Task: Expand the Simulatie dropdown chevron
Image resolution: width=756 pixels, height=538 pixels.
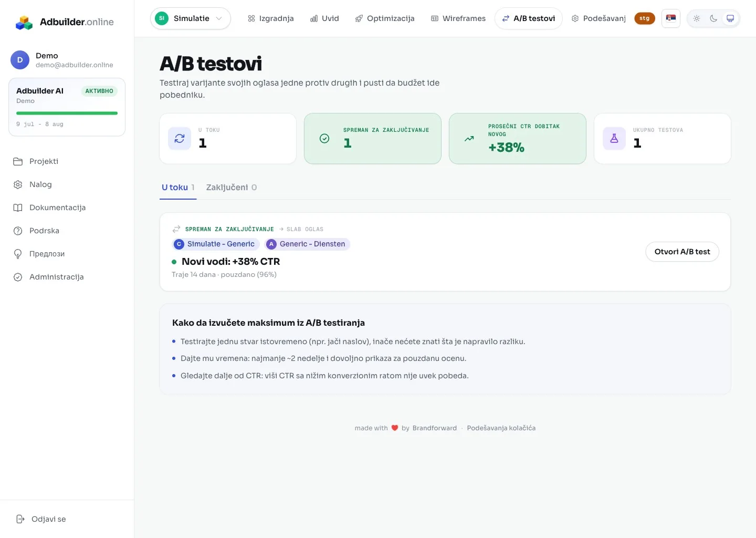Action: click(219, 18)
